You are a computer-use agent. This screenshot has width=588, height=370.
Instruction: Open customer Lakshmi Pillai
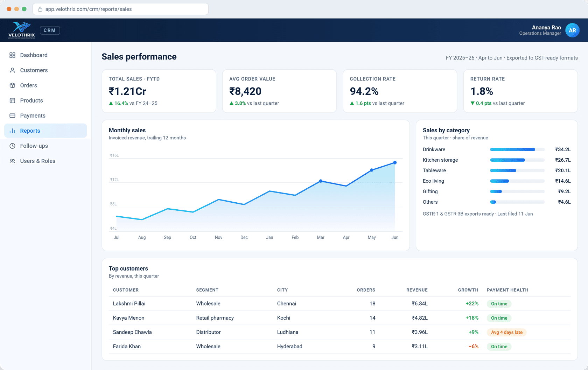(129, 303)
